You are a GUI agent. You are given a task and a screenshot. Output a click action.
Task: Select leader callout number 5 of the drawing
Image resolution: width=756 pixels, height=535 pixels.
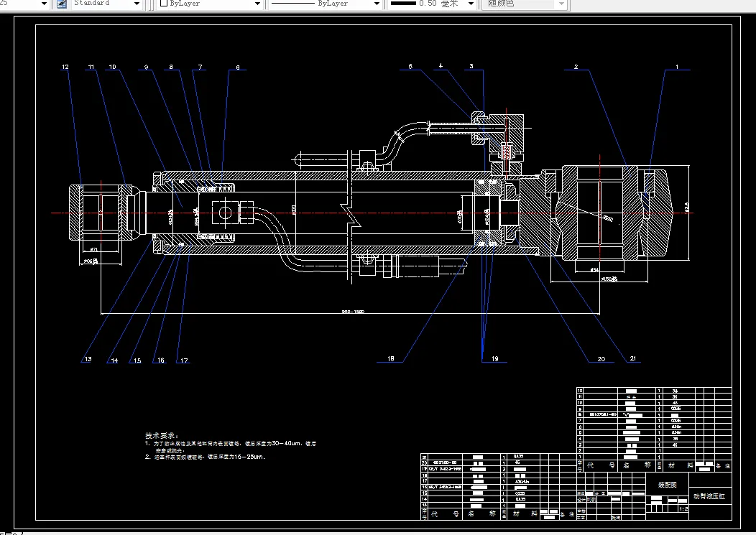(x=410, y=67)
